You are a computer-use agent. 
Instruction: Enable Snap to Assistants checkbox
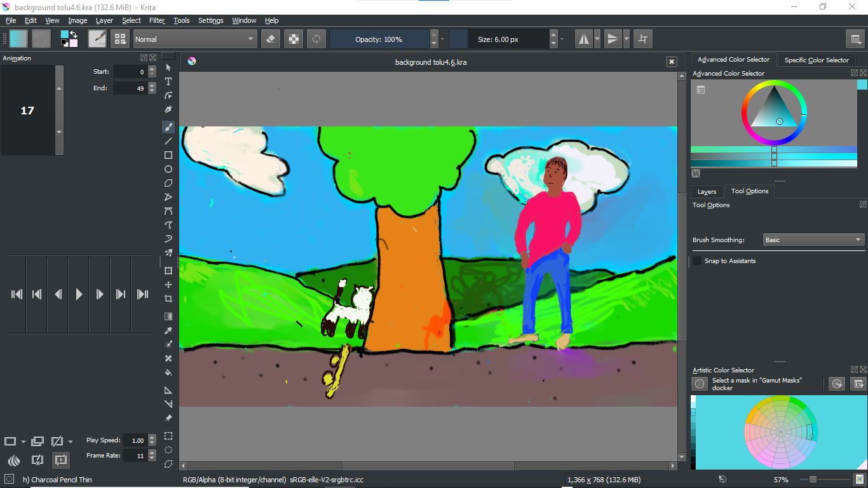698,261
